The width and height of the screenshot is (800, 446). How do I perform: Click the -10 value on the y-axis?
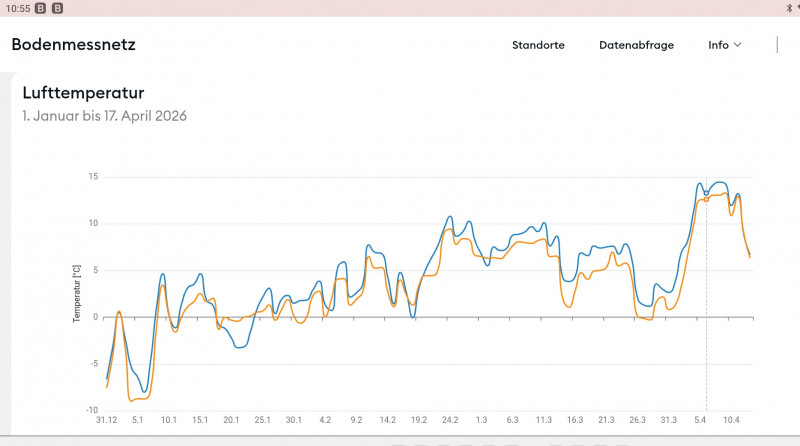pos(90,410)
